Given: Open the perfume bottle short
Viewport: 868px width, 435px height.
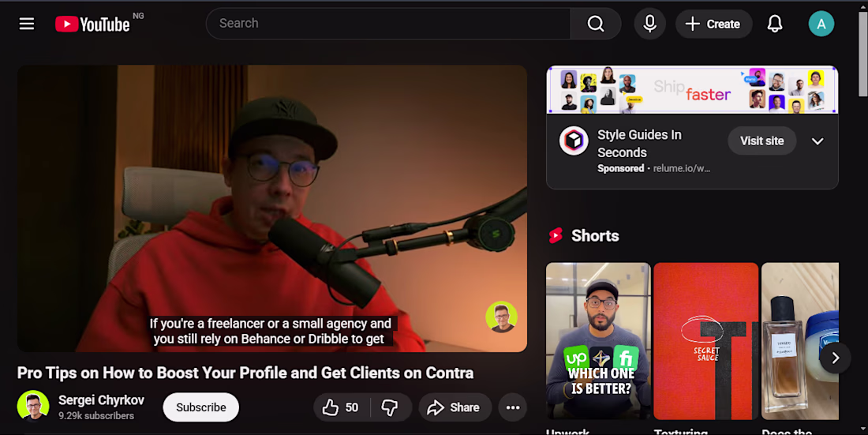Looking at the screenshot, I should click(800, 341).
